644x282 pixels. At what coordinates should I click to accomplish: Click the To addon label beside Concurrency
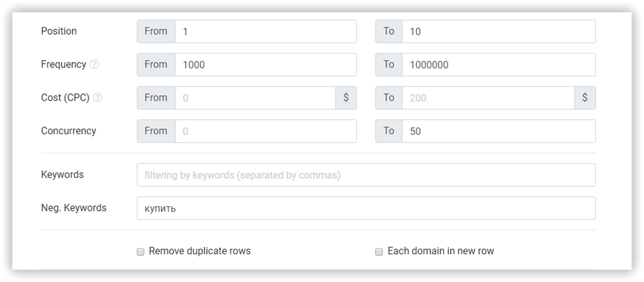pyautogui.click(x=389, y=131)
